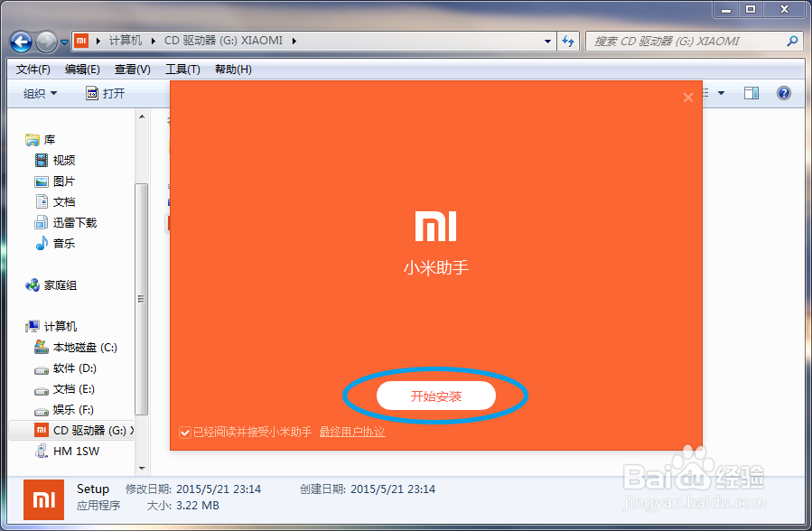Select 软件 (D:) drive
The height and width of the screenshot is (531, 812).
(75, 368)
